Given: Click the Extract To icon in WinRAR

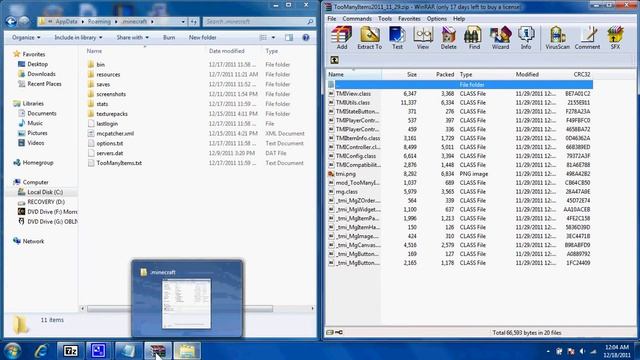Looking at the screenshot, I should [369, 38].
